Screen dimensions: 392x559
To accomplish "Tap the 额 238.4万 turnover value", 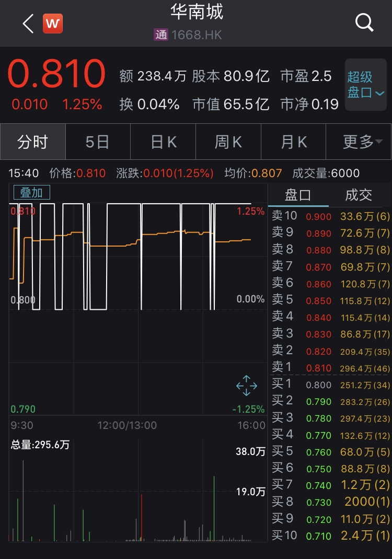I will (x=153, y=76).
